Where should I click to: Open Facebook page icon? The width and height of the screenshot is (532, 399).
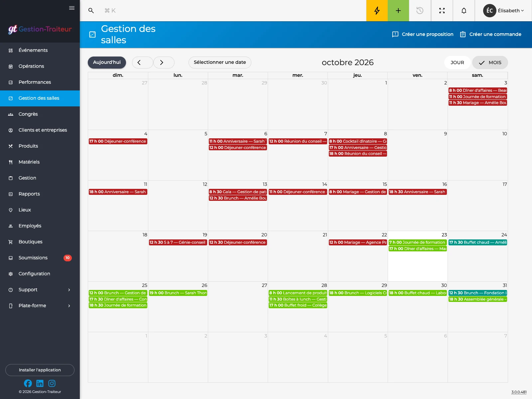tap(28, 383)
